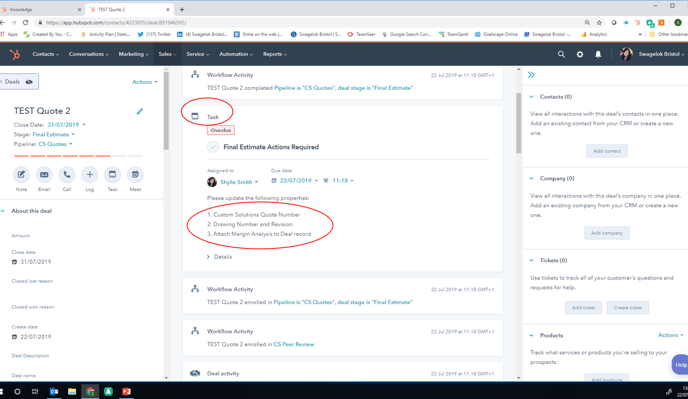Bookmark this page with the star
This screenshot has width=688, height=399.
(x=599, y=22)
